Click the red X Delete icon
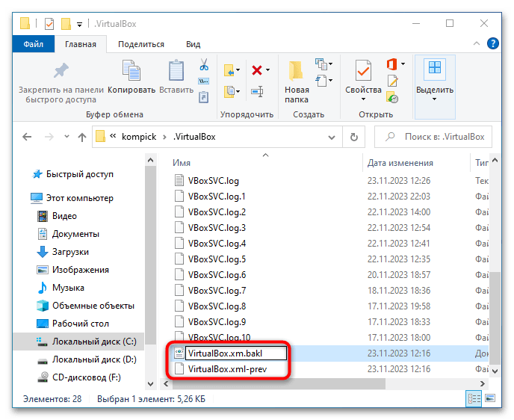 coord(257,70)
